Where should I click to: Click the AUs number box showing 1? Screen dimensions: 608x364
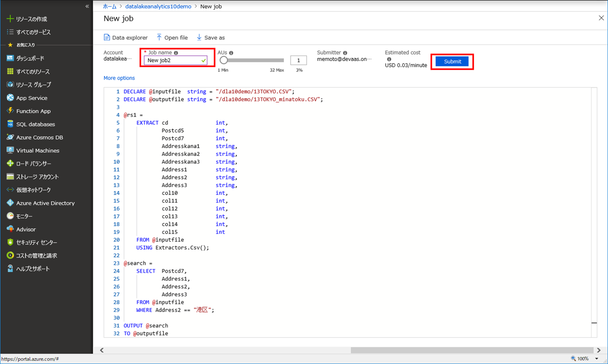click(298, 60)
